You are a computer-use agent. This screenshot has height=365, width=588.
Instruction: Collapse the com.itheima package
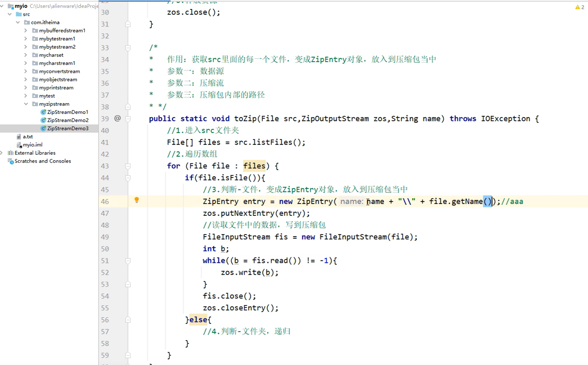[18, 22]
